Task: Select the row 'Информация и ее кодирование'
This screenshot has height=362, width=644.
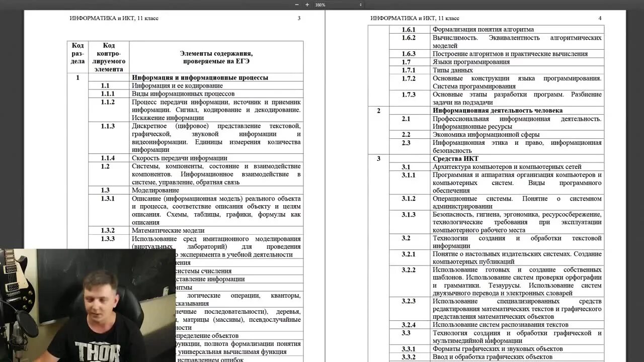Action: coord(177,85)
